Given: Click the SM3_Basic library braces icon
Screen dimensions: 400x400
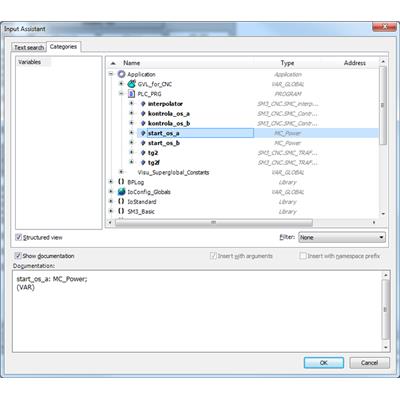Looking at the screenshot, I should (121, 211).
